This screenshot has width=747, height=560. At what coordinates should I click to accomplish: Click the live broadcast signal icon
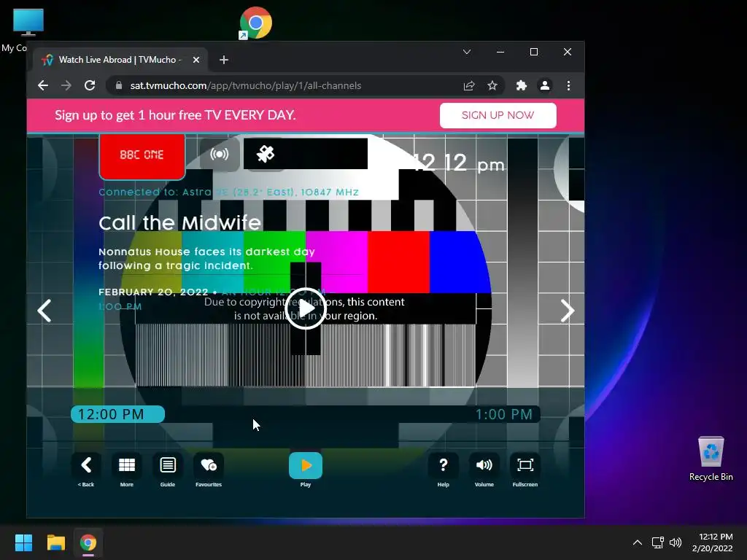[x=219, y=155]
